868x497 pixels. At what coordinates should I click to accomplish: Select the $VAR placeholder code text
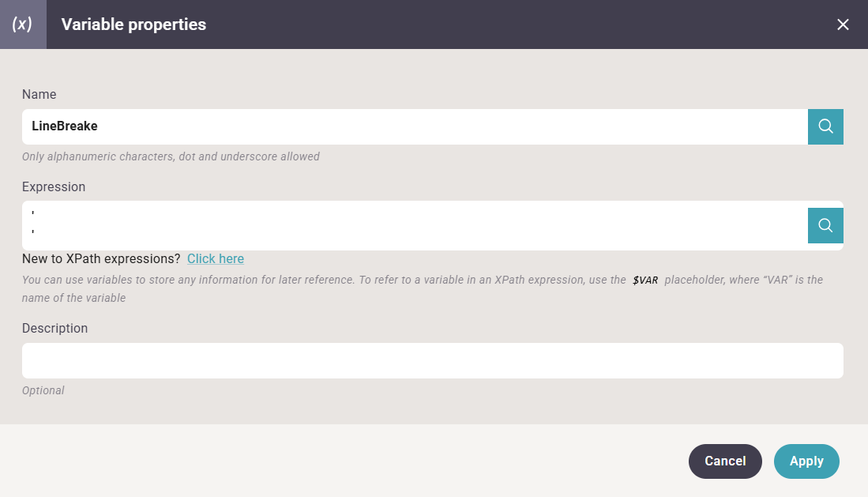pyautogui.click(x=645, y=280)
